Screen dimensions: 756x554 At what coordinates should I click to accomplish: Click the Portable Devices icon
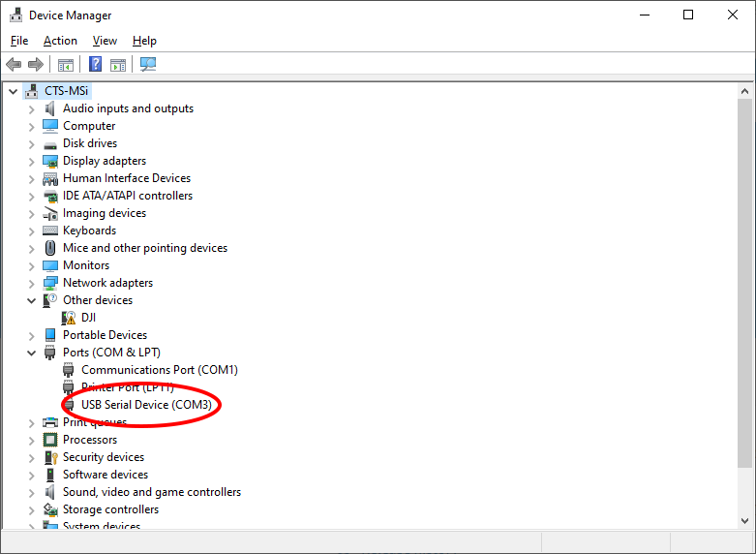(x=50, y=335)
